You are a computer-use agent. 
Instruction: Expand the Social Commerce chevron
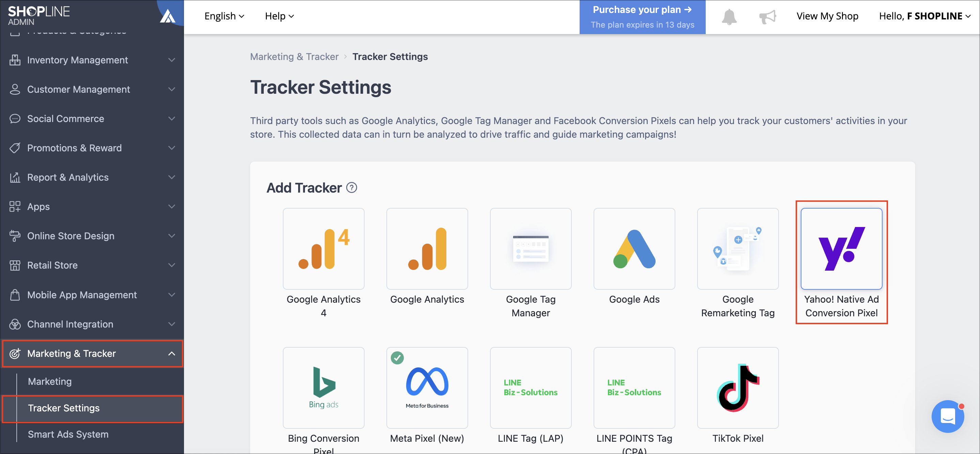172,118
